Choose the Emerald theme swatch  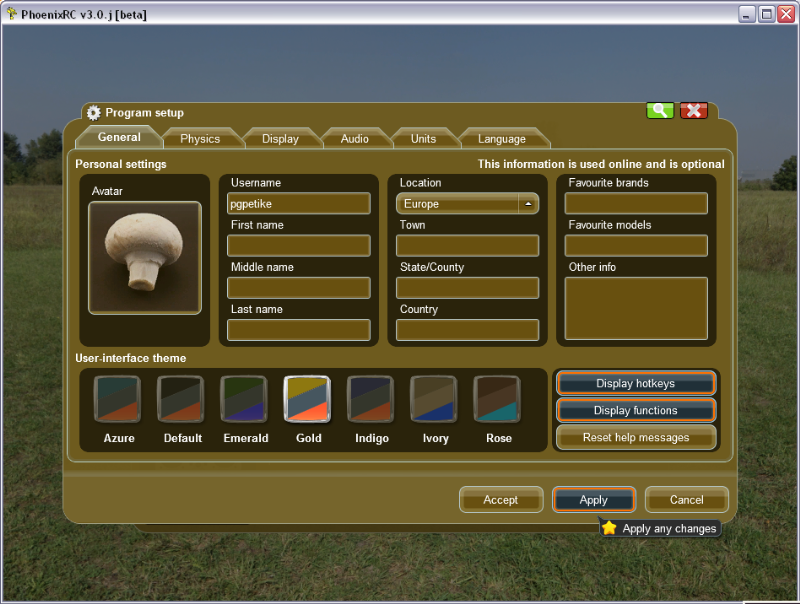pos(244,400)
